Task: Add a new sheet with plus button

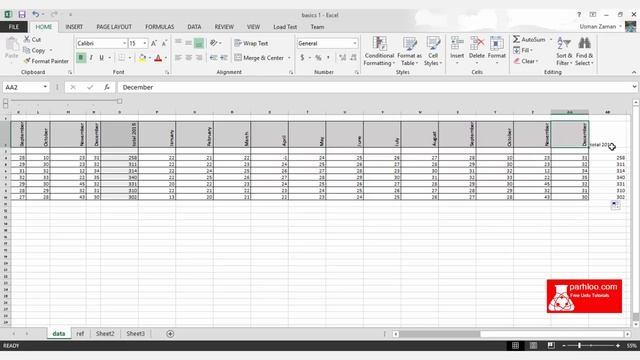Action: pyautogui.click(x=170, y=334)
